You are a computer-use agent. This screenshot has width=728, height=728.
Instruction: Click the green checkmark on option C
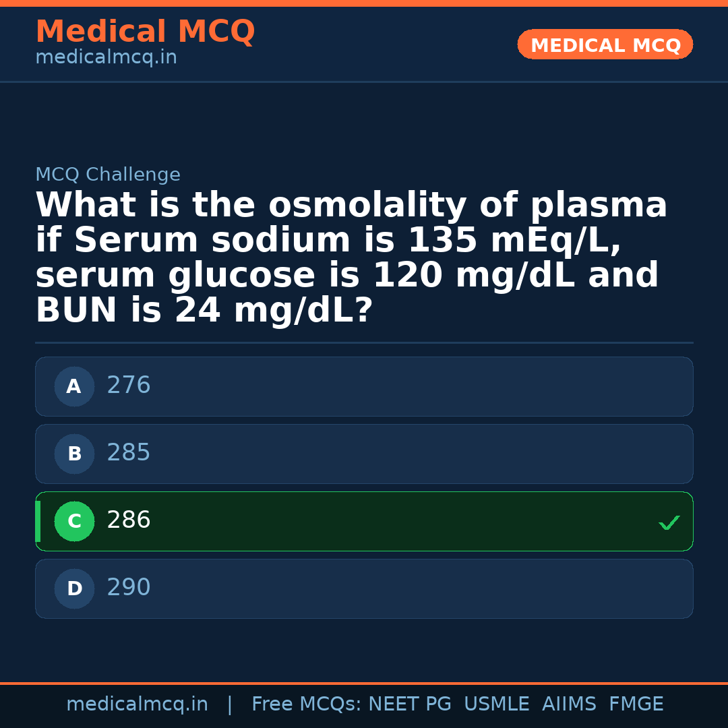pos(669,522)
